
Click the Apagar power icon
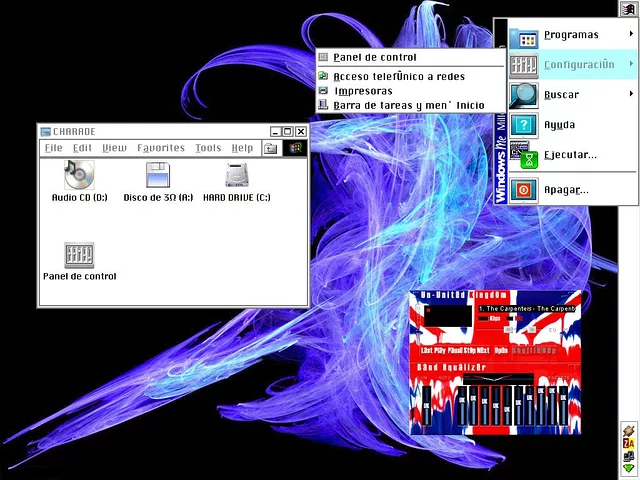coord(524,190)
